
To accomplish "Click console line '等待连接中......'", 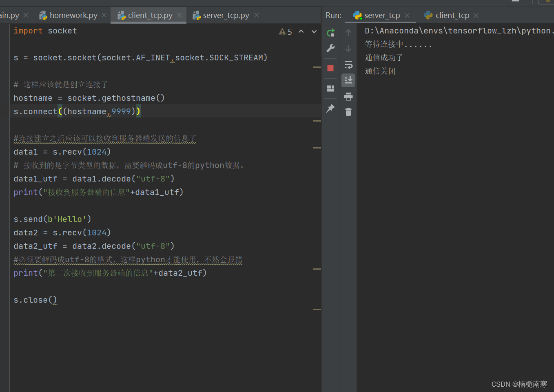I will (398, 44).
